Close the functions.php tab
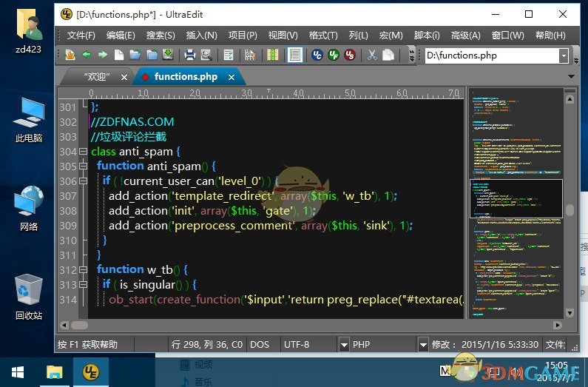 (232, 77)
